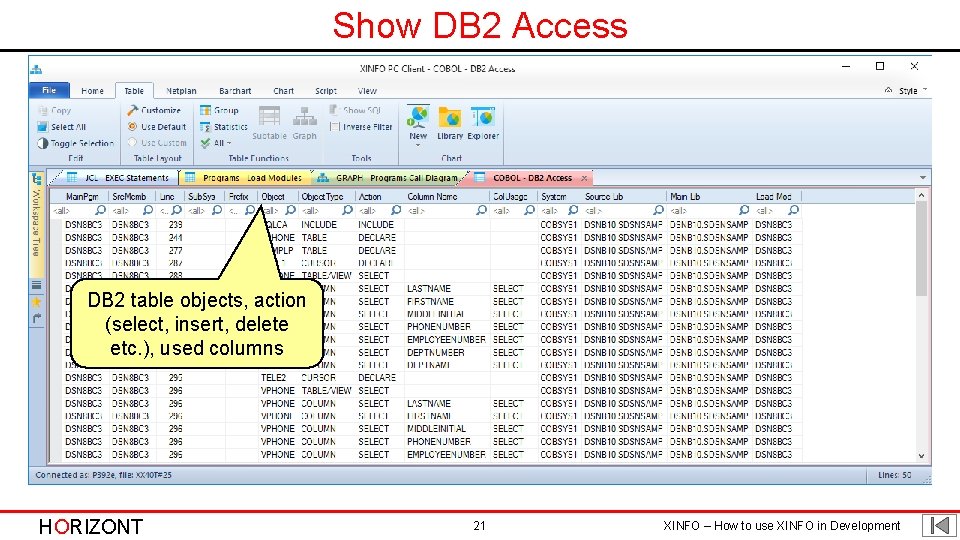The height and width of the screenshot is (540, 960).
Task: Open the Workspace Tips side panel
Action: point(37,231)
